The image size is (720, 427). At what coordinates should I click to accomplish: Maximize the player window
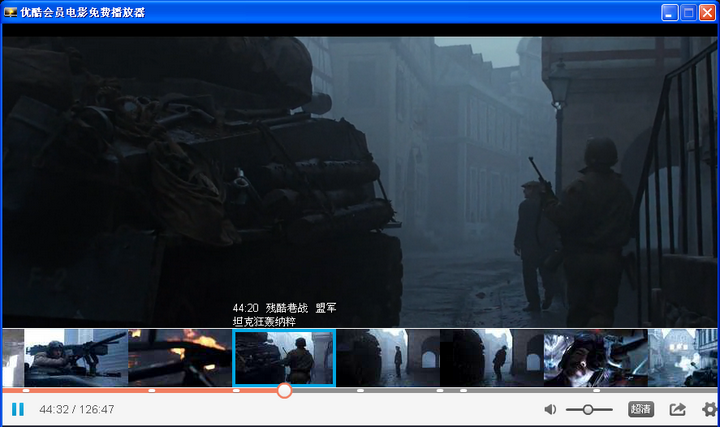688,13
